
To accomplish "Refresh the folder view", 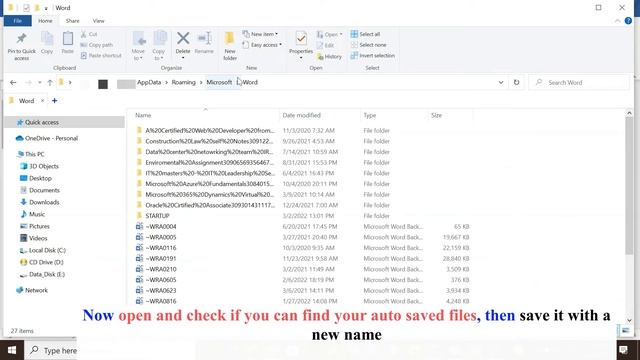I will pyautogui.click(x=516, y=82).
